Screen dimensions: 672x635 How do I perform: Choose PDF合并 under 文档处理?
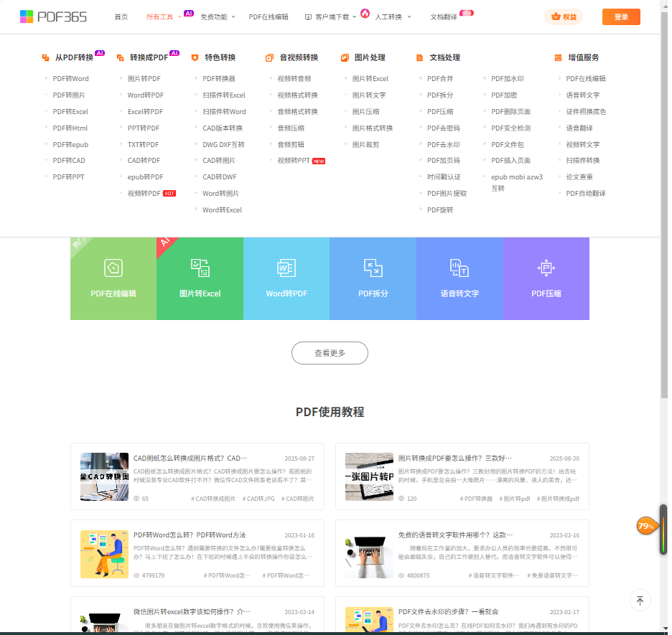439,79
